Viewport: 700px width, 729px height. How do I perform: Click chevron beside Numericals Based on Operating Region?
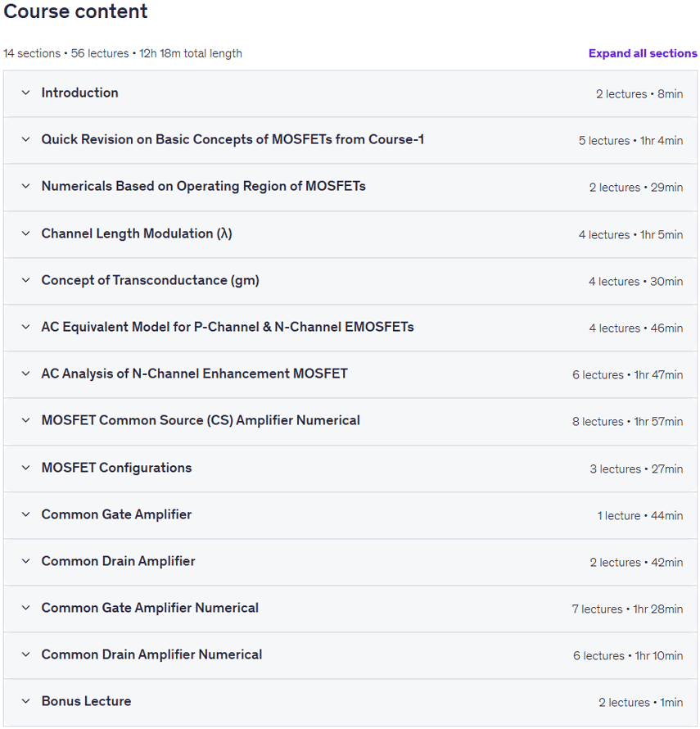coord(26,187)
